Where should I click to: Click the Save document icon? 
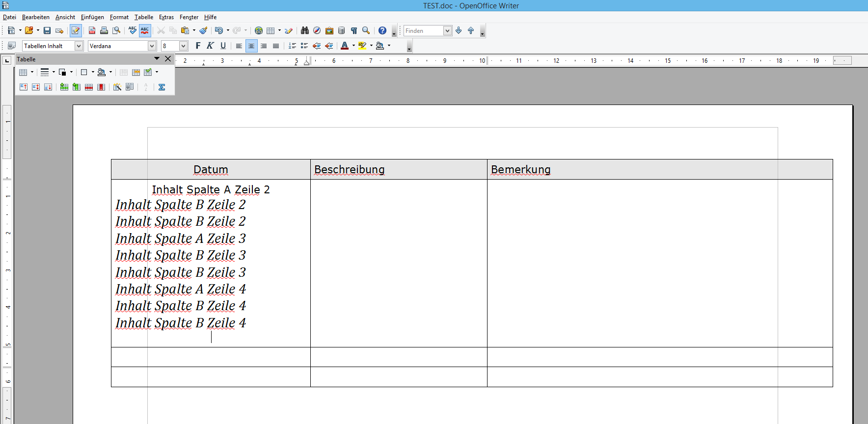pos(47,31)
